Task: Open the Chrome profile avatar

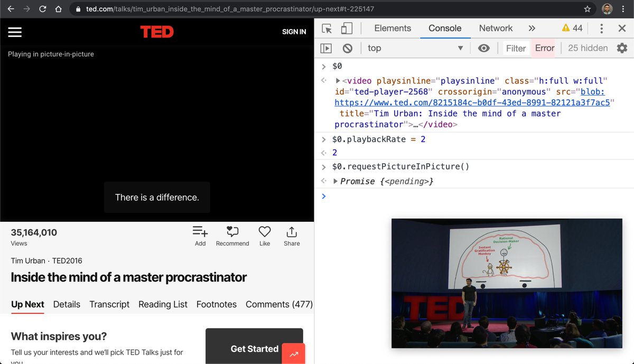Action: [x=607, y=9]
